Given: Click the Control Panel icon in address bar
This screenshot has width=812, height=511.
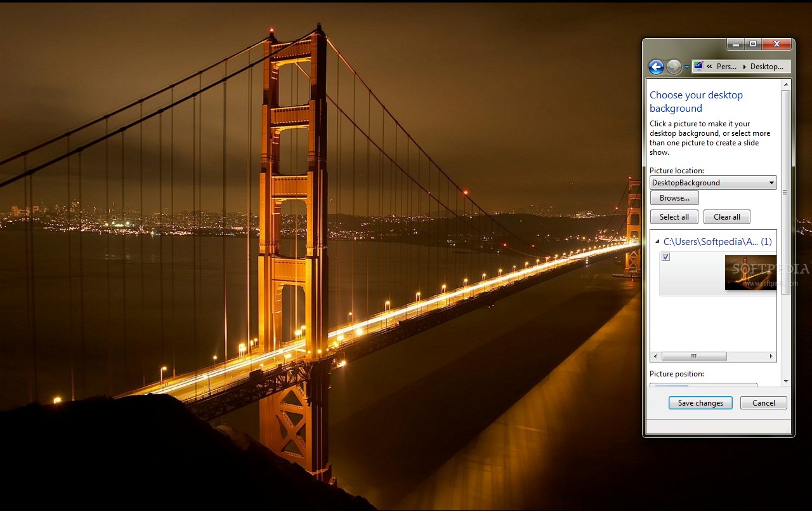Looking at the screenshot, I should (698, 66).
